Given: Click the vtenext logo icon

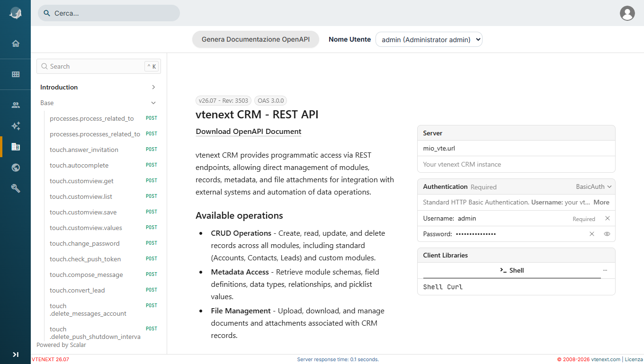Looking at the screenshot, I should click(x=15, y=13).
